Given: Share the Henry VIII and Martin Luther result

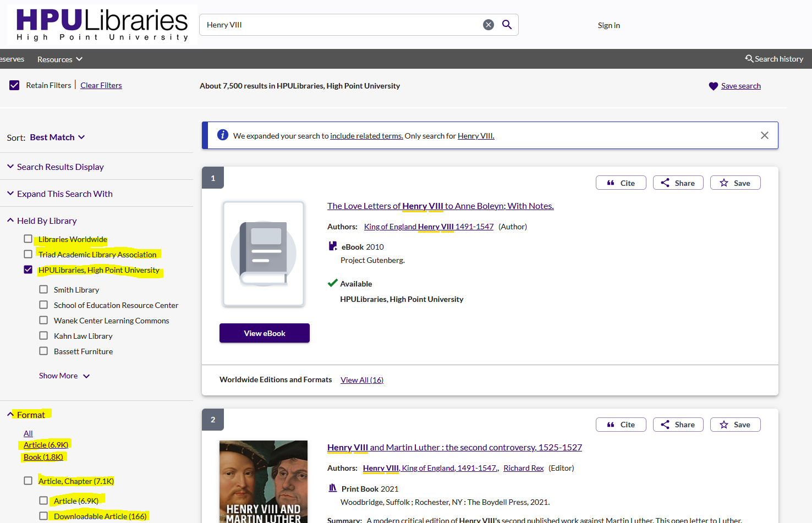Looking at the screenshot, I should [678, 425].
